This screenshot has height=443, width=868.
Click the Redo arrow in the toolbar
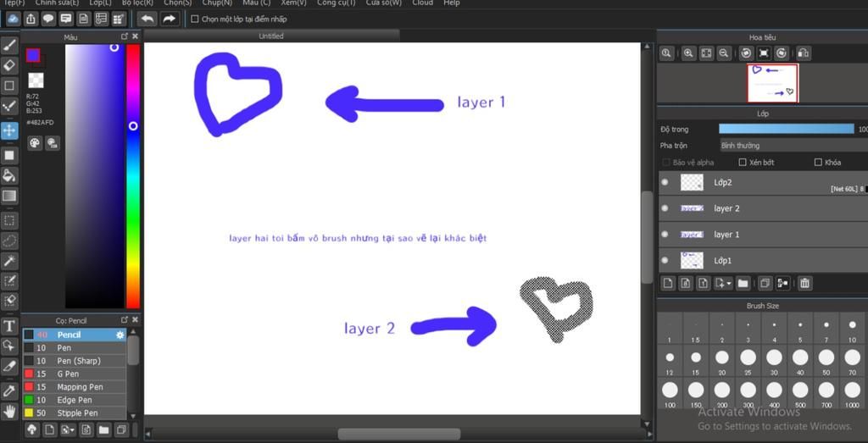[x=170, y=19]
